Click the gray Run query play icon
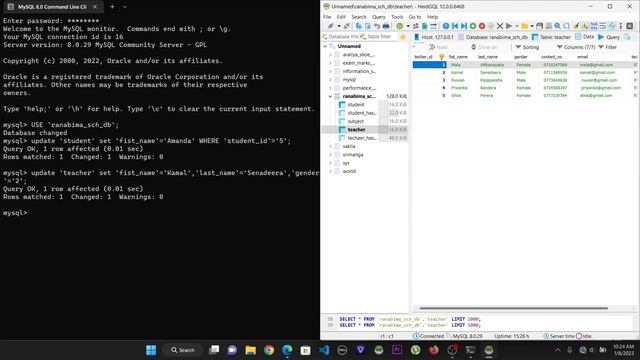The width and height of the screenshot is (640, 360). coord(509,26)
